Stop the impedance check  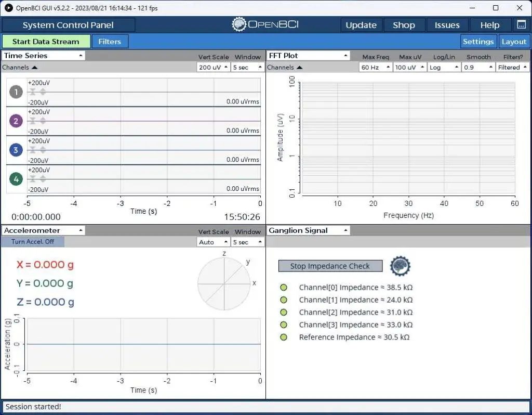[x=330, y=266]
